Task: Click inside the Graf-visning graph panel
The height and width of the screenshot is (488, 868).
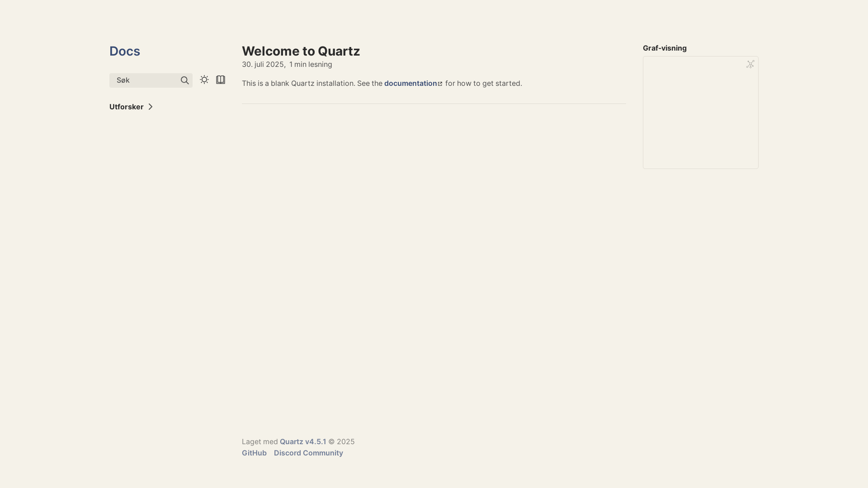Action: click(x=701, y=113)
